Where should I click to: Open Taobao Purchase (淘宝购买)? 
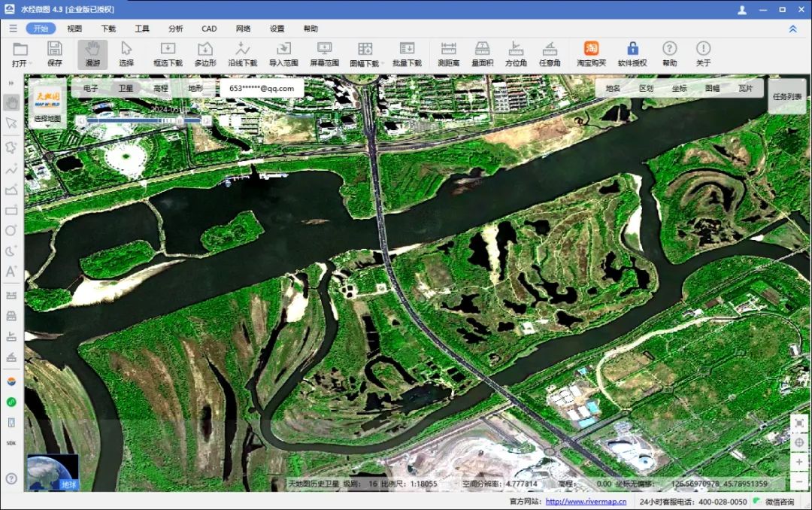(592, 54)
